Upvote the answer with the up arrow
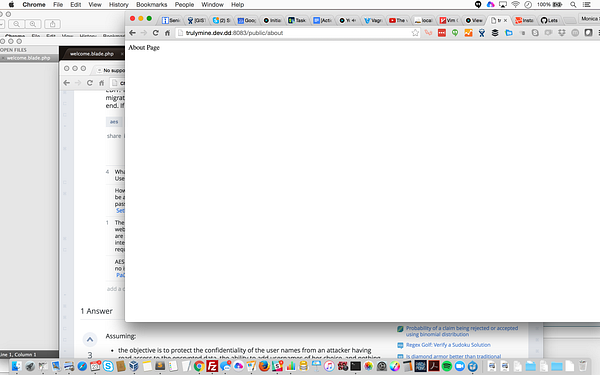Viewport: 600px width, 375px height. [x=90, y=339]
